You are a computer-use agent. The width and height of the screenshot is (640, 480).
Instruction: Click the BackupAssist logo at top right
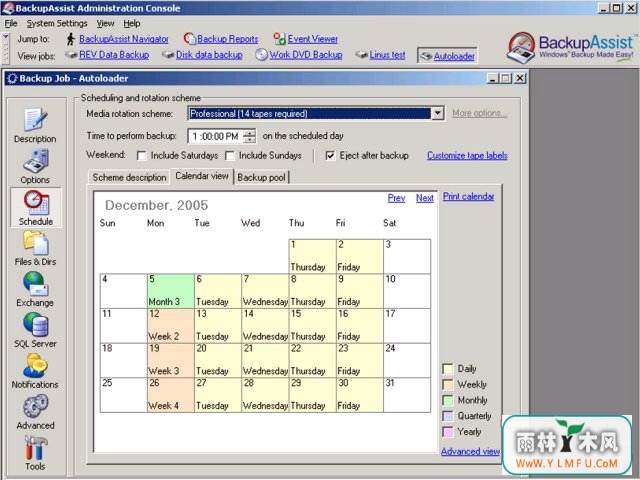coord(571,47)
